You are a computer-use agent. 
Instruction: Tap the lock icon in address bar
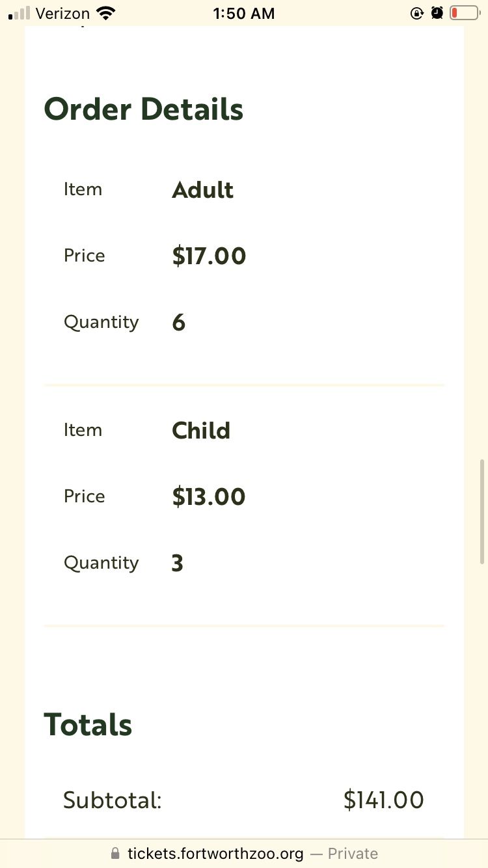click(x=116, y=853)
